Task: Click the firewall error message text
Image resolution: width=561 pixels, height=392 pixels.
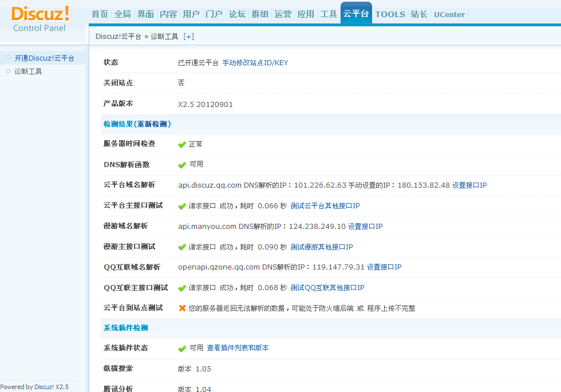Action: [x=302, y=308]
